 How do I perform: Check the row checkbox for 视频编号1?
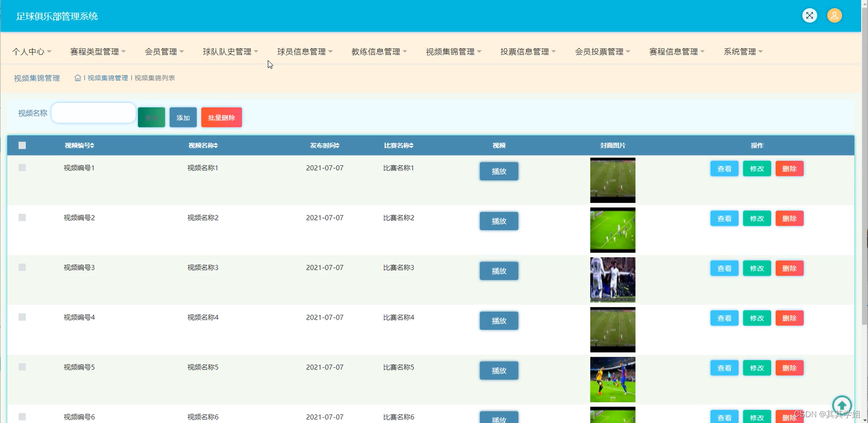[22, 168]
